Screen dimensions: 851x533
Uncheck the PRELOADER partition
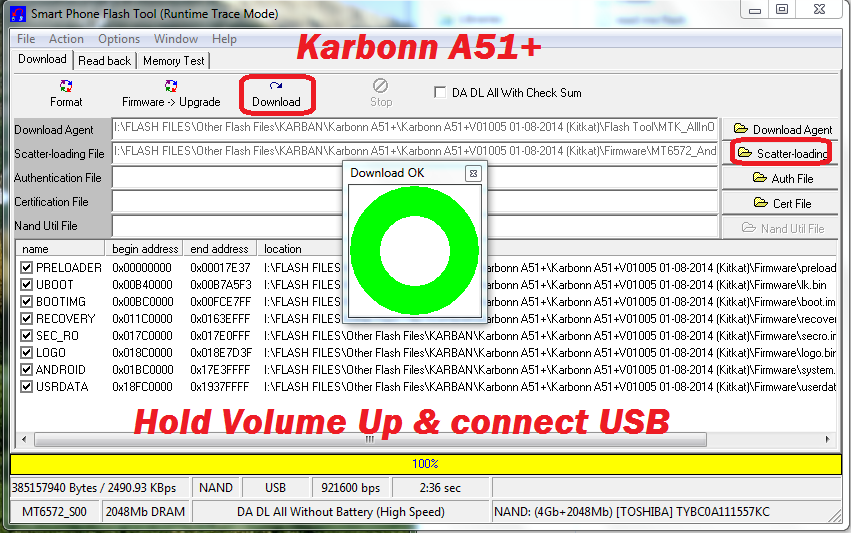[x=26, y=268]
